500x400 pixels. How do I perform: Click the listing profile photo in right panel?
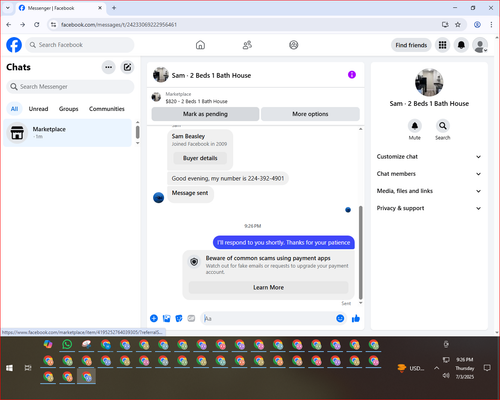point(429,82)
